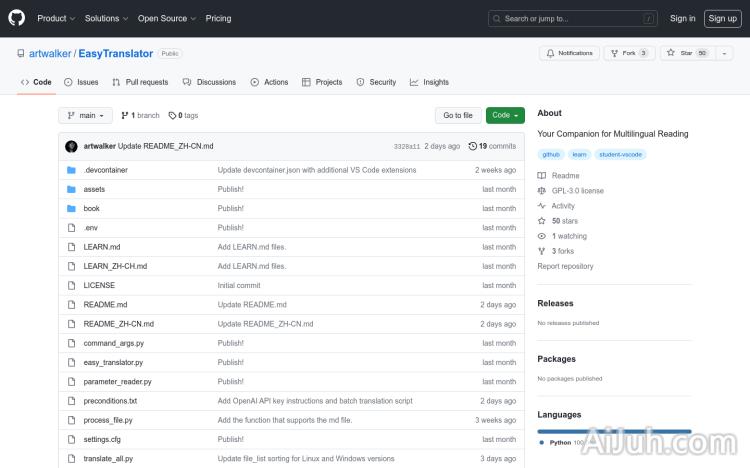This screenshot has width=750, height=468.
Task: Open the Projects tab
Action: [x=322, y=82]
